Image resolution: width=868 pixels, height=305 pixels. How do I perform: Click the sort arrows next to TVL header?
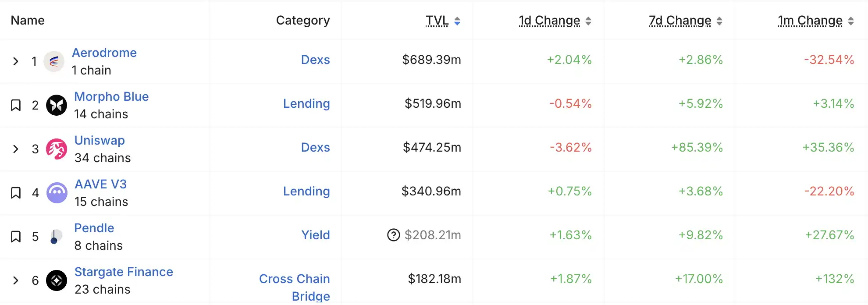click(x=458, y=21)
